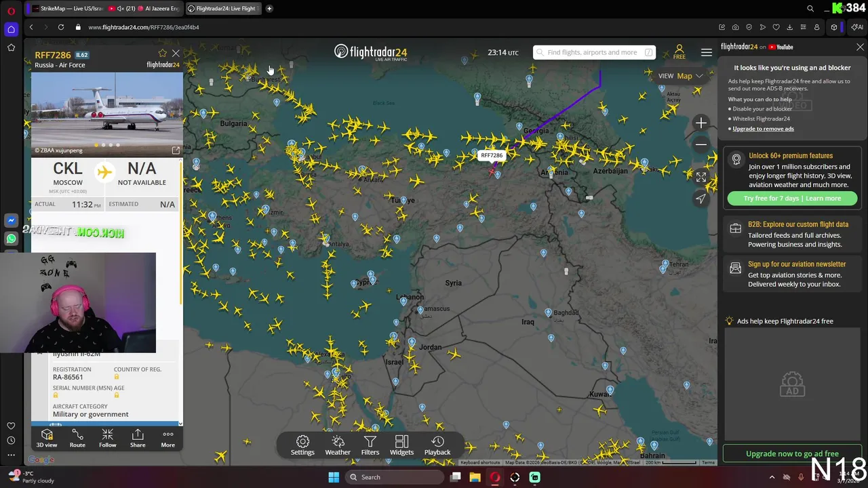
Task: Click Upgrade now to go ad free
Action: (792, 453)
